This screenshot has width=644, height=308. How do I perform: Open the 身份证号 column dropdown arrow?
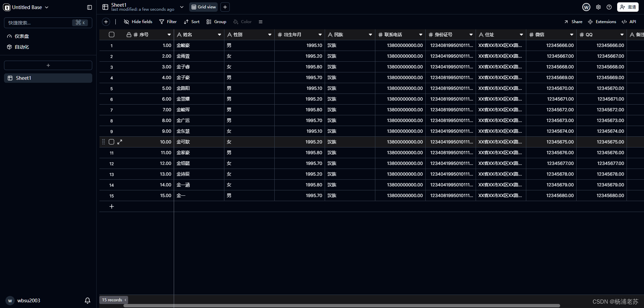point(471,35)
